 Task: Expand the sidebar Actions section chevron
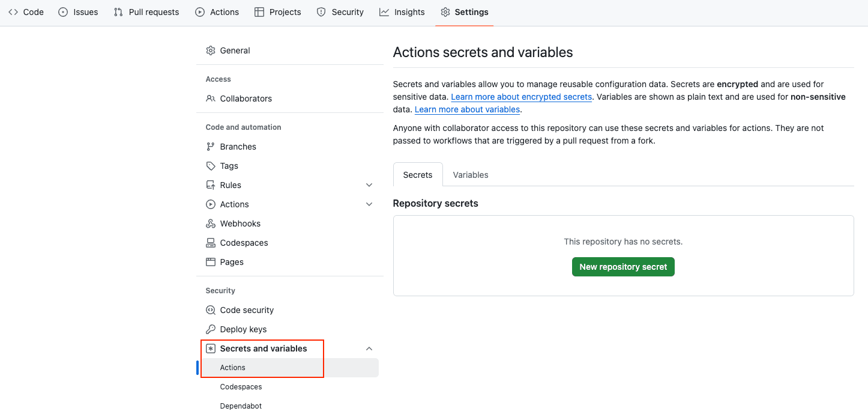tap(369, 204)
